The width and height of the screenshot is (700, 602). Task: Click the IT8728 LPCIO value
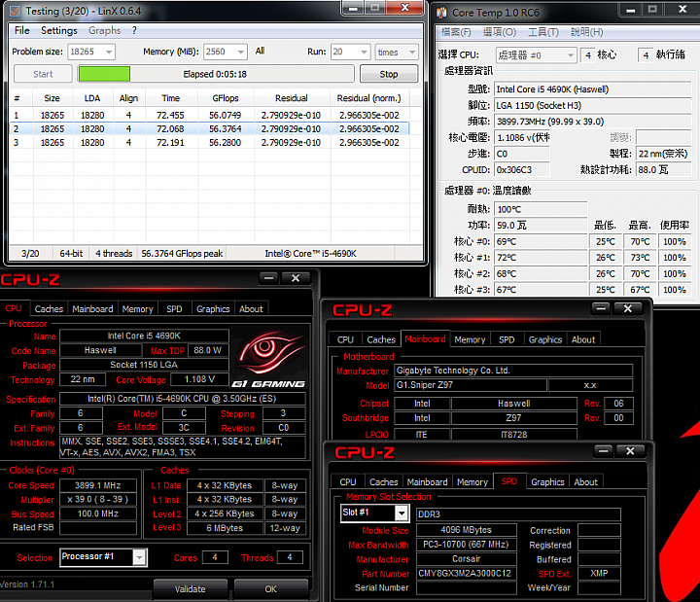coord(514,434)
